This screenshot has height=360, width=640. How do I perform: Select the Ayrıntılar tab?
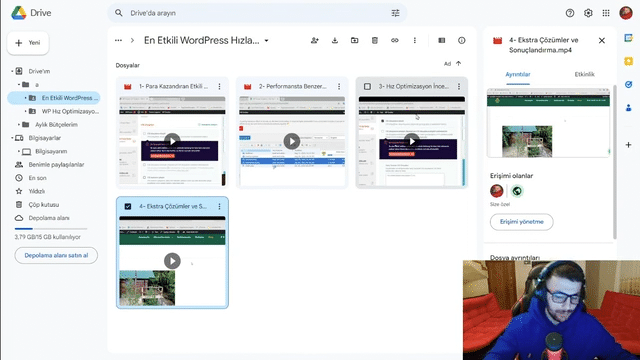click(518, 74)
